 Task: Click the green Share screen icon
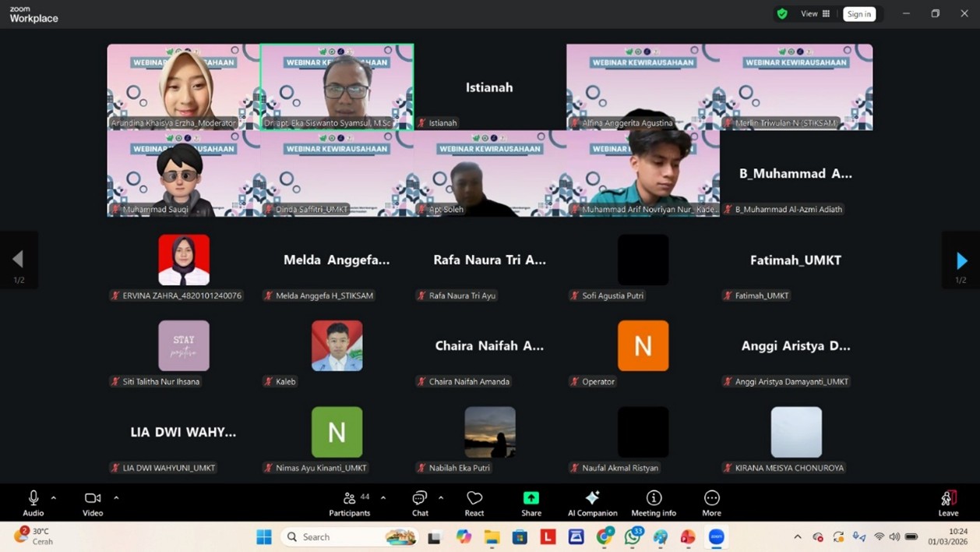pos(531,498)
